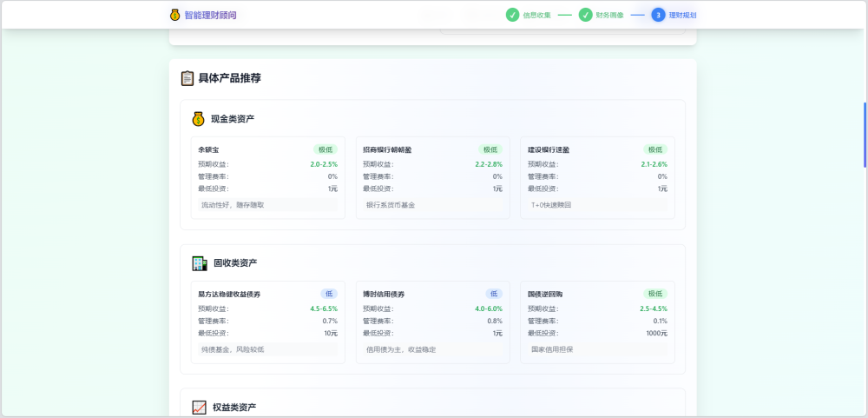The height and width of the screenshot is (418, 868).
Task: Click the 具体产品推荐 section heading
Action: point(230,79)
